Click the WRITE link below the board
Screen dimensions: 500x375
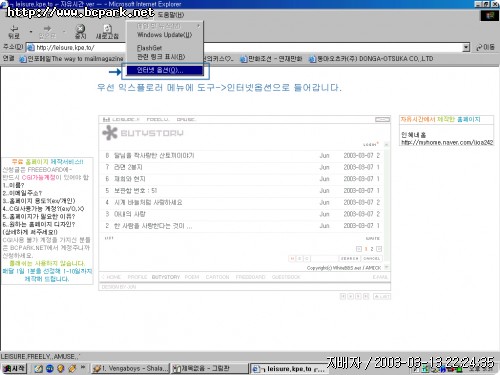pos(373,238)
